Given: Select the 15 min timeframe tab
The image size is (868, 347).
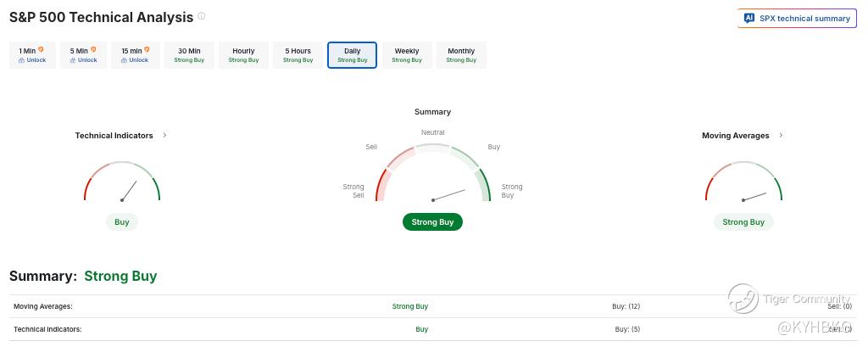Looking at the screenshot, I should (136, 55).
